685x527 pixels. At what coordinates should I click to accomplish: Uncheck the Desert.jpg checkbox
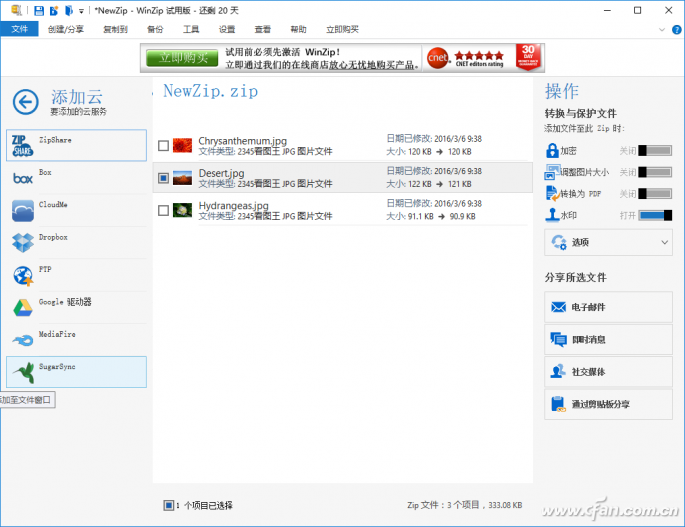[x=163, y=178]
